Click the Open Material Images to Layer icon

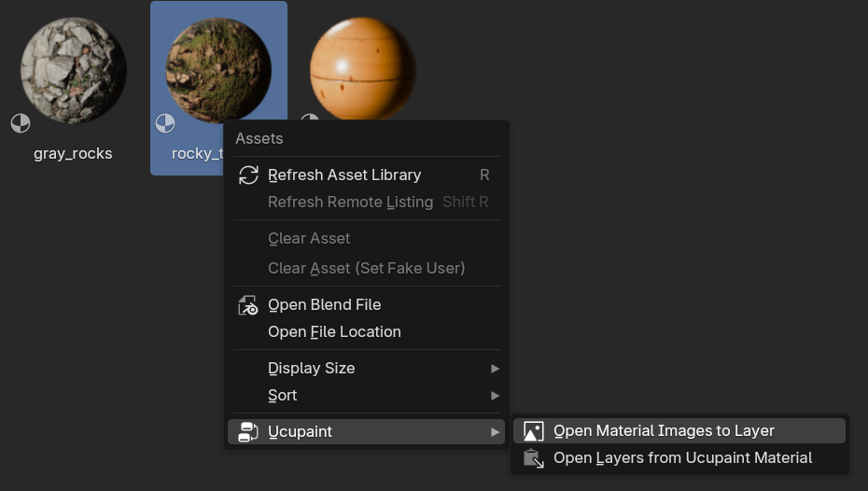(534, 431)
